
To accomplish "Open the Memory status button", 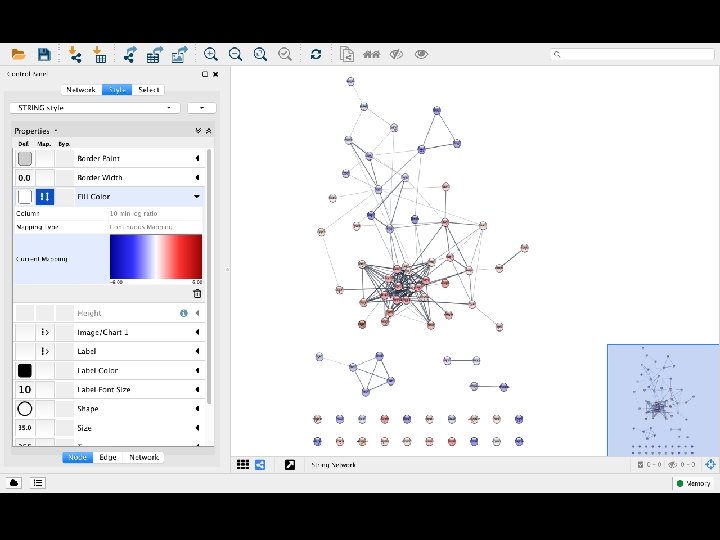I will tap(693, 484).
